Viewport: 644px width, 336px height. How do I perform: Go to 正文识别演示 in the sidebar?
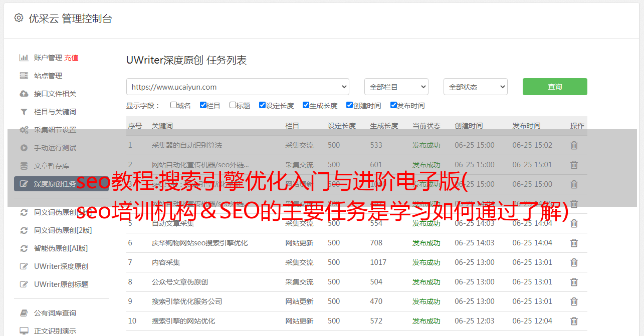tap(55, 331)
